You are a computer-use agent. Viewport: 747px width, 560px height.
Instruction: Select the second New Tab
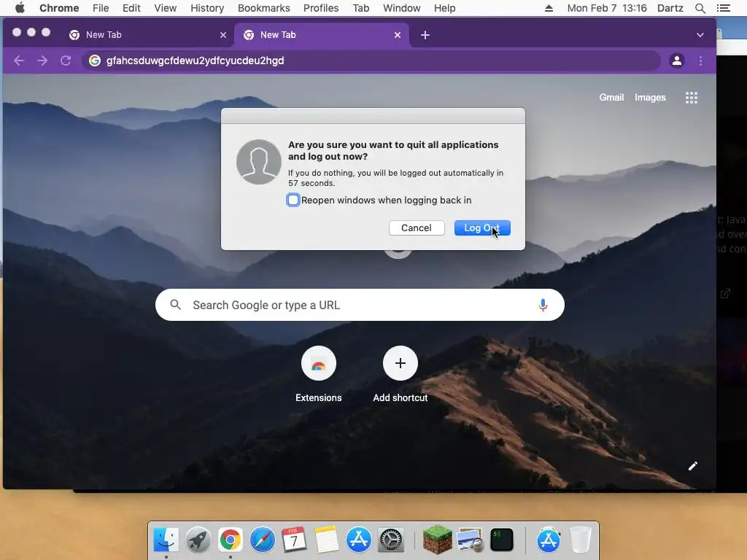point(322,35)
